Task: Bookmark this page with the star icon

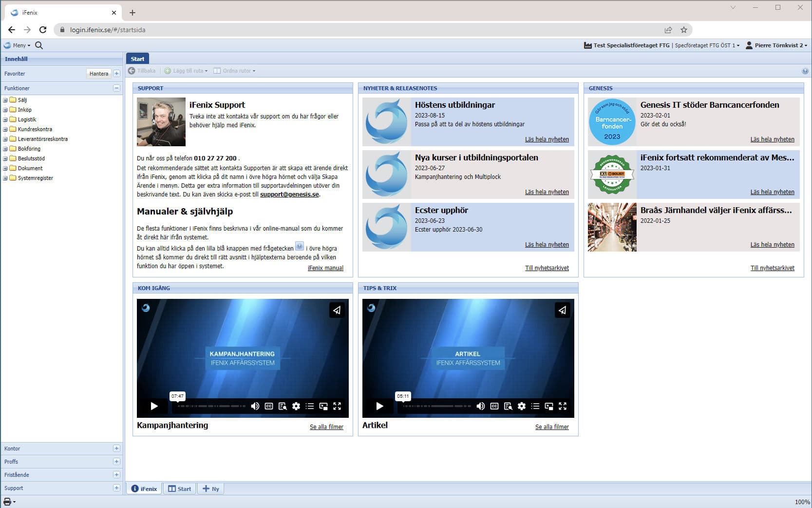Action: coord(684,30)
